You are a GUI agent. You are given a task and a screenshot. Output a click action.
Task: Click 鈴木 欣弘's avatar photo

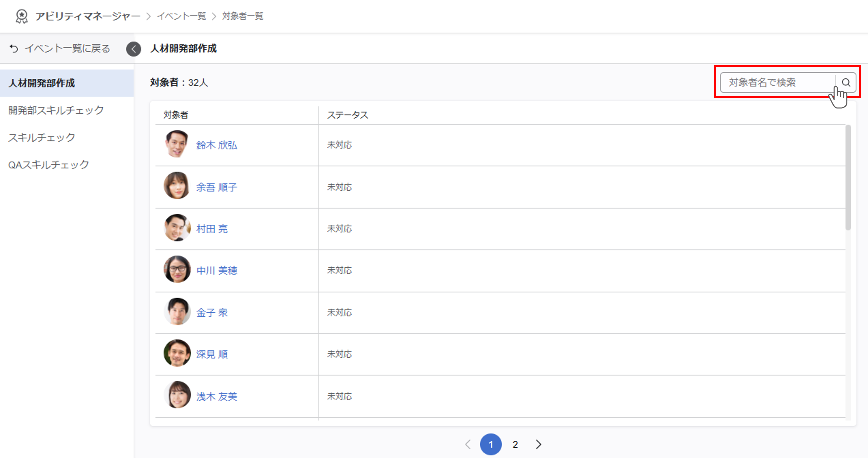(177, 144)
